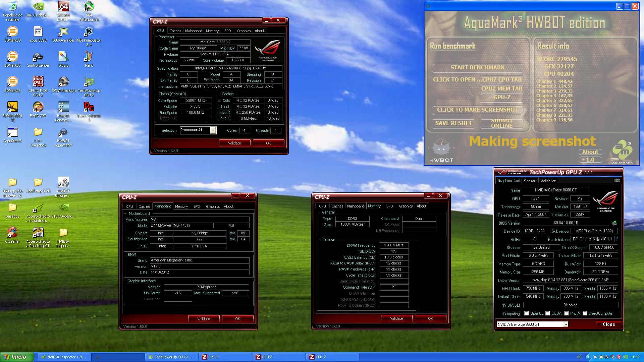
Task: Click SAVE RESULT in AquaMark3
Action: click(x=453, y=123)
